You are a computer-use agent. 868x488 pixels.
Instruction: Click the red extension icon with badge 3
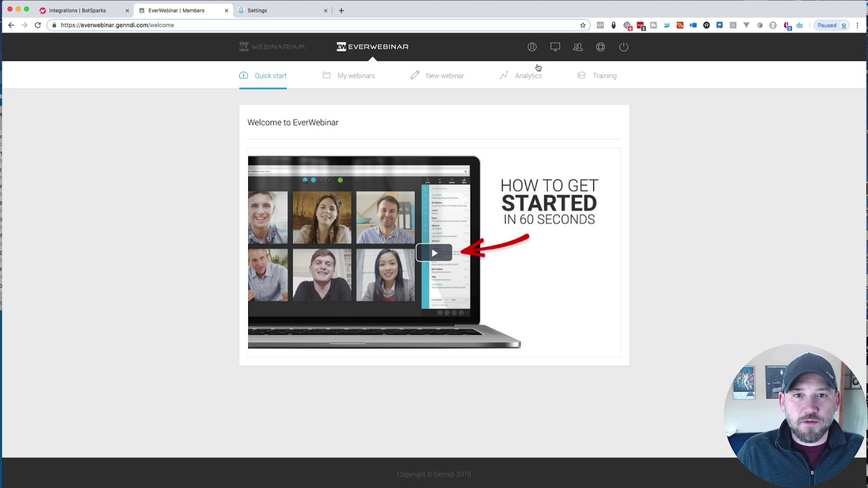pos(640,26)
